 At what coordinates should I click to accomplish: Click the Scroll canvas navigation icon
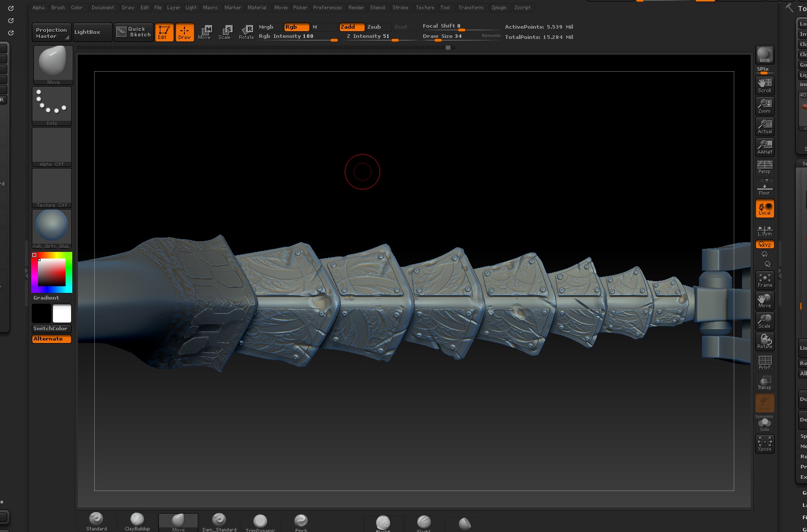tap(764, 86)
